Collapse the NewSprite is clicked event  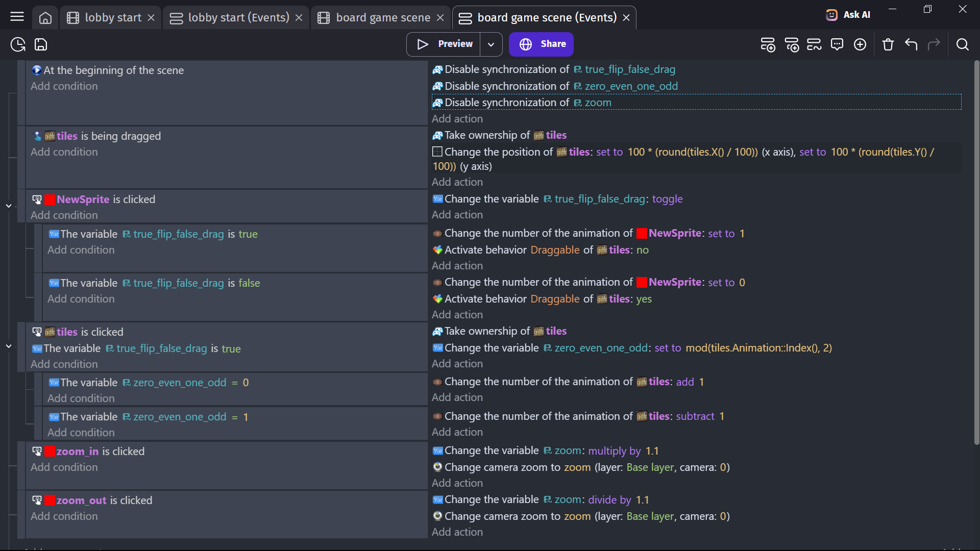coord(9,206)
